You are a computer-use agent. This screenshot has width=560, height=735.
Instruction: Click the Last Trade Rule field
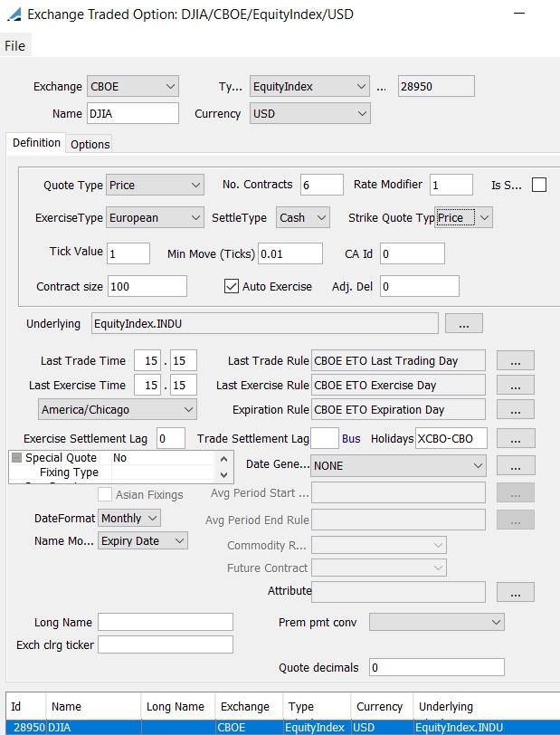(398, 360)
